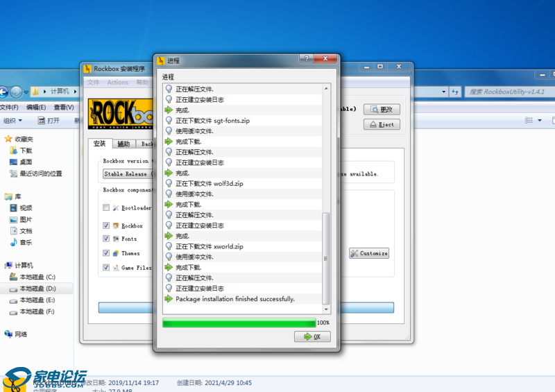
Task: Select 网络 in navigation pane
Action: coord(21,334)
